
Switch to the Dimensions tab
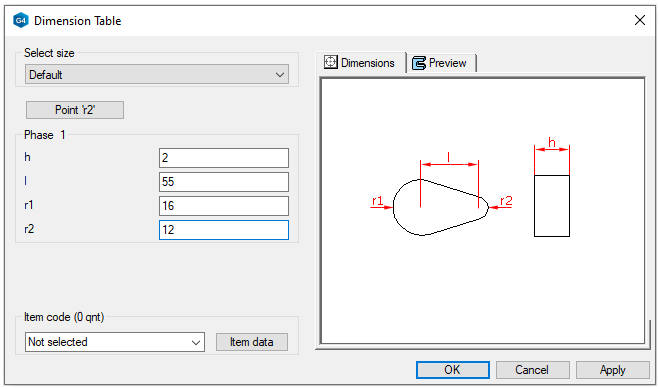point(361,63)
